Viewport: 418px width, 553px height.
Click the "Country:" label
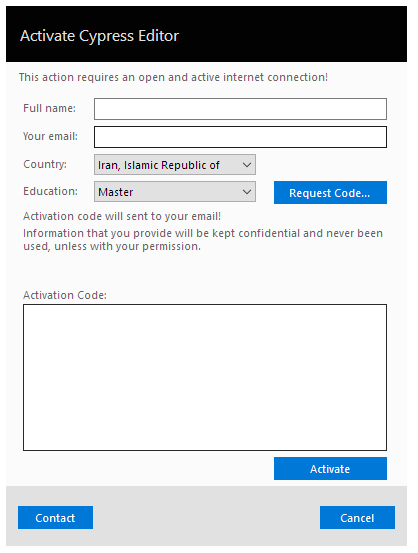tap(45, 164)
